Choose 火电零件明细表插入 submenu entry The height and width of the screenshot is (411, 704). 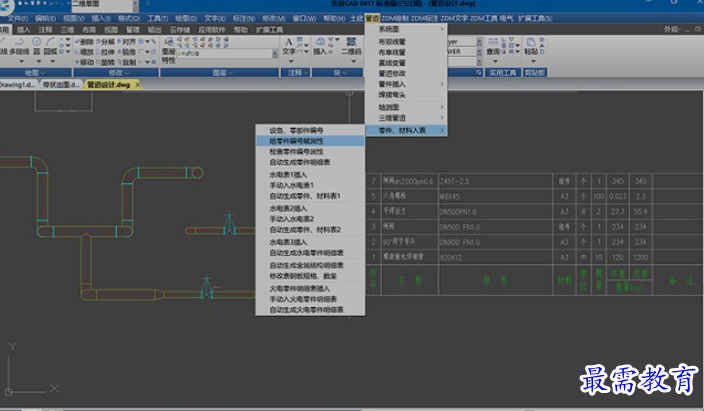coord(310,288)
